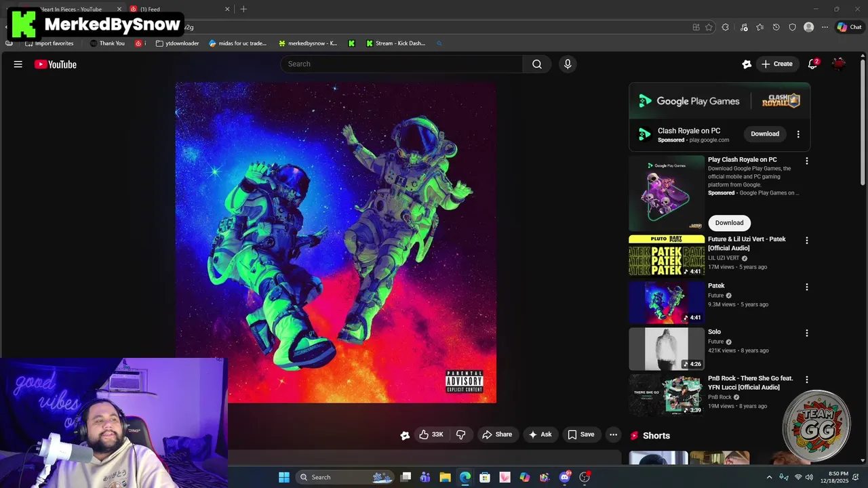Click the sparkle icon left of like button
This screenshot has width=868, height=488.
pos(405,435)
